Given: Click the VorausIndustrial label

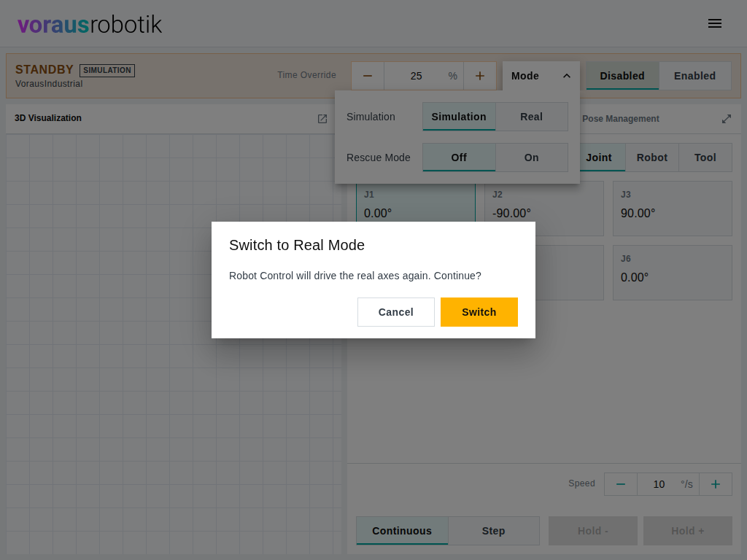Looking at the screenshot, I should 49,84.
